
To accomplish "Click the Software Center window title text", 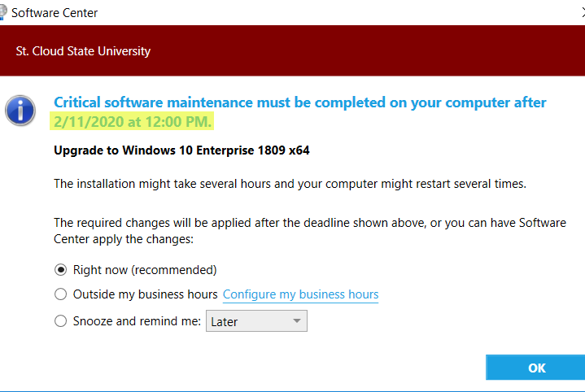I will coord(55,13).
